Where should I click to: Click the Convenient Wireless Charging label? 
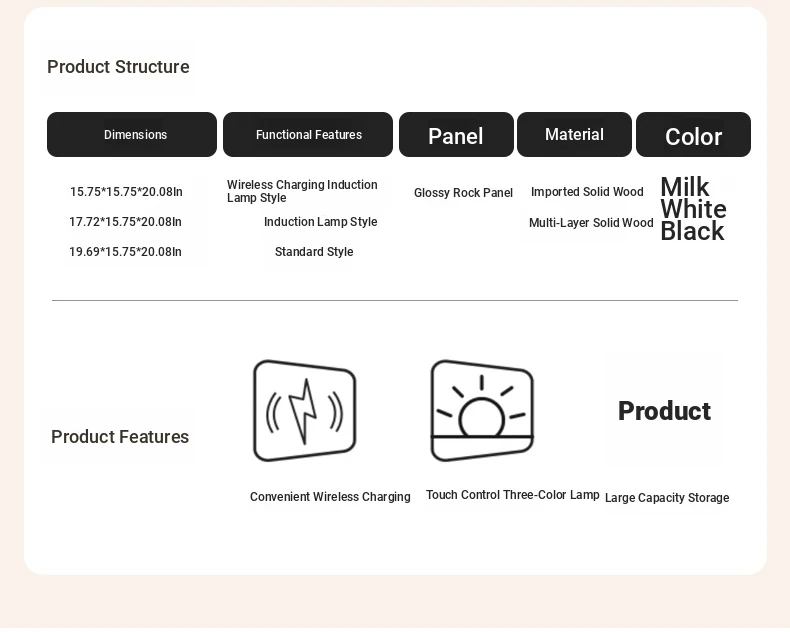pyautogui.click(x=330, y=497)
